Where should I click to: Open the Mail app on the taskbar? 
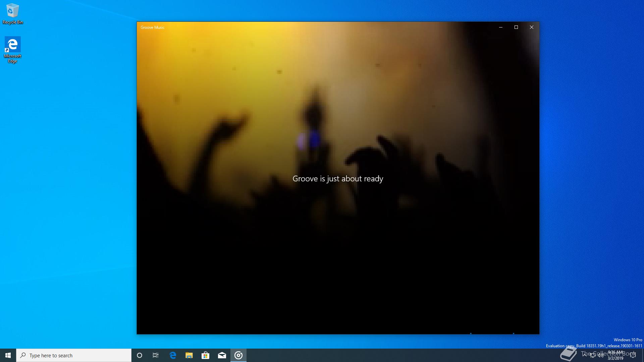point(222,355)
